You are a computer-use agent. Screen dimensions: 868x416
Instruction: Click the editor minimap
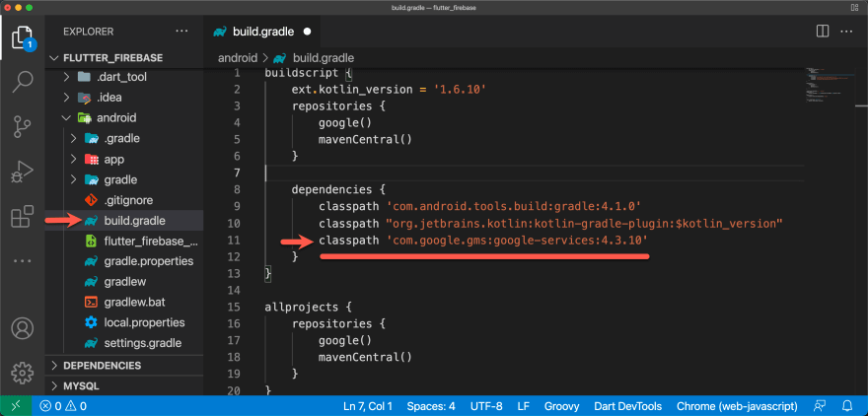point(829,86)
